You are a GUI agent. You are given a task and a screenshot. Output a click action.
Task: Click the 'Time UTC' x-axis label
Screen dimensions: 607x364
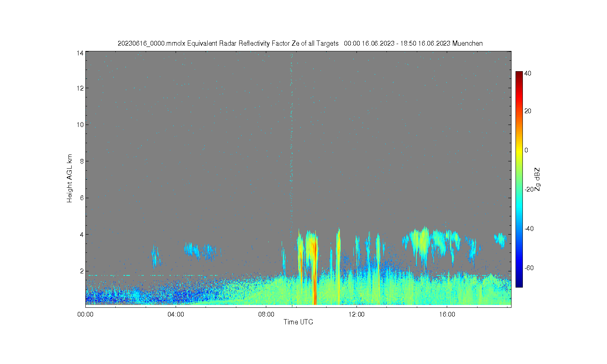pos(298,322)
